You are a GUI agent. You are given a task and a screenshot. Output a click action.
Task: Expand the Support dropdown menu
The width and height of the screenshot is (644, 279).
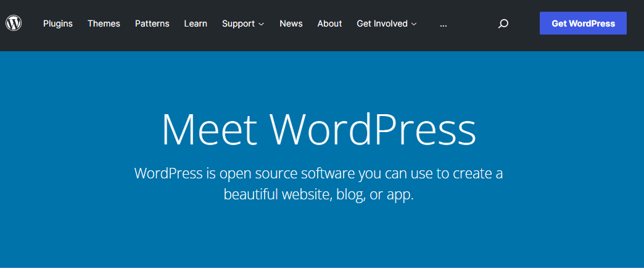243,24
